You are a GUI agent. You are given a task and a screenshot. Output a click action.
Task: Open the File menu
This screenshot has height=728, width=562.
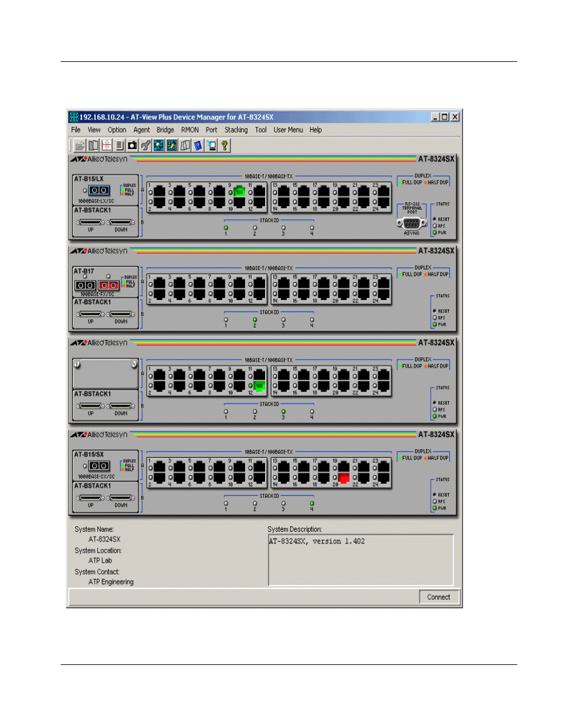tap(76, 130)
